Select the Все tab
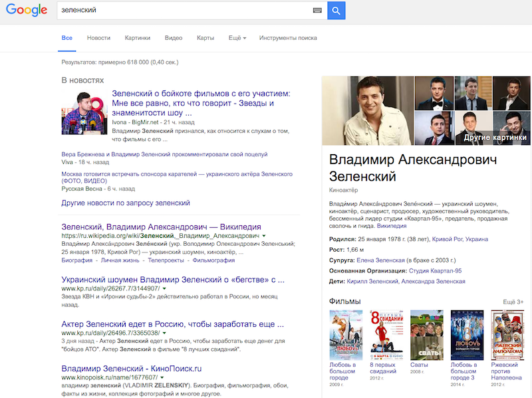Image resolution: width=532 pixels, height=398 pixels. point(67,38)
